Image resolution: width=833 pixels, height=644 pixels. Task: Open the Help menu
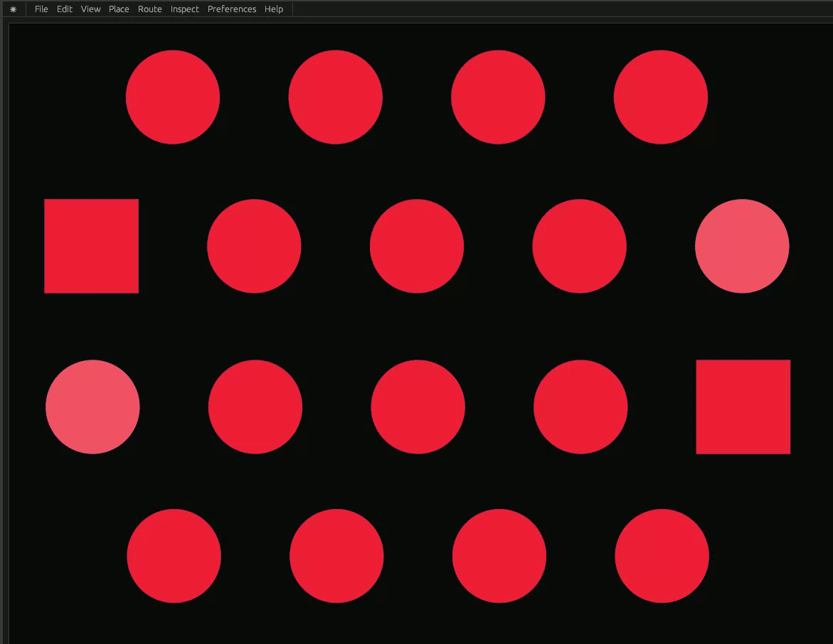273,9
